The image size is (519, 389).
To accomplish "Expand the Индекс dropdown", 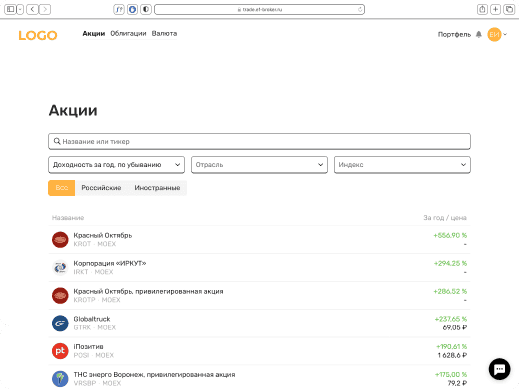I will [402, 165].
